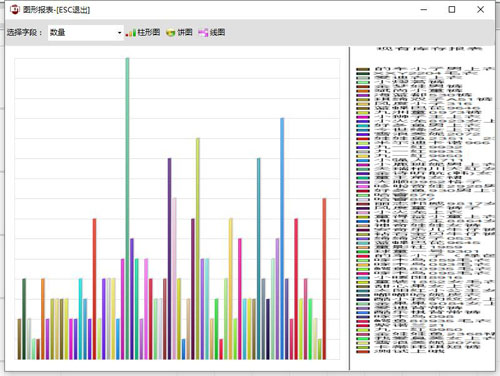Screen dimensions: 500x376
Task: Click the app logo in the title bar
Action: (15, 10)
